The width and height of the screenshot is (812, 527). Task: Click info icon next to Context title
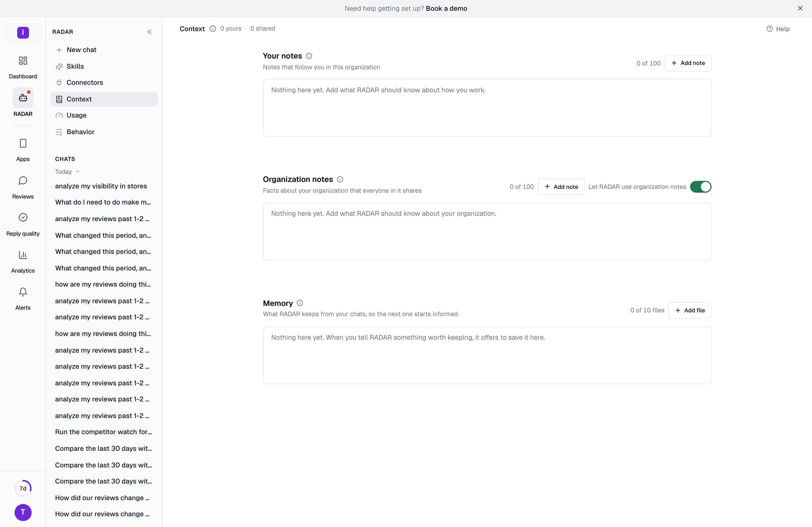point(213,29)
